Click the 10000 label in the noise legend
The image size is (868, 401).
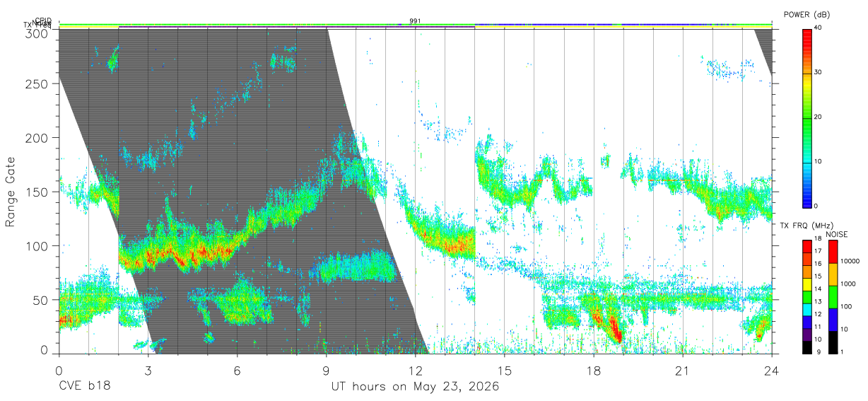pyautogui.click(x=850, y=261)
